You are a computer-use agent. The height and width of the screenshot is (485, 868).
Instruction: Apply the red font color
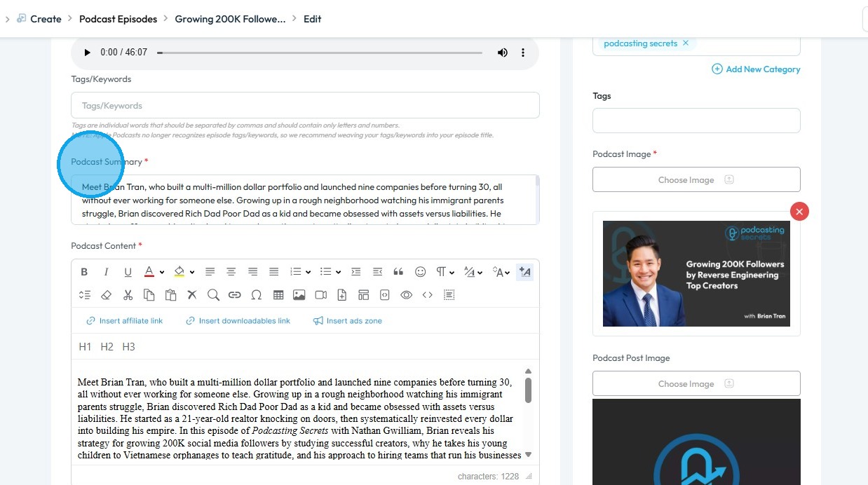tap(149, 272)
